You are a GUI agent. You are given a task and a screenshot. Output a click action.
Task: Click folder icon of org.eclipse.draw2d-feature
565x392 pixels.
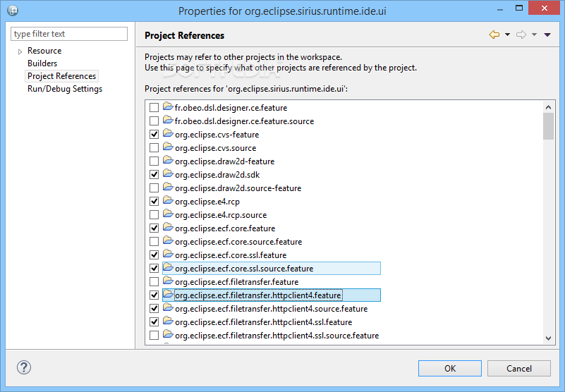[168, 159]
